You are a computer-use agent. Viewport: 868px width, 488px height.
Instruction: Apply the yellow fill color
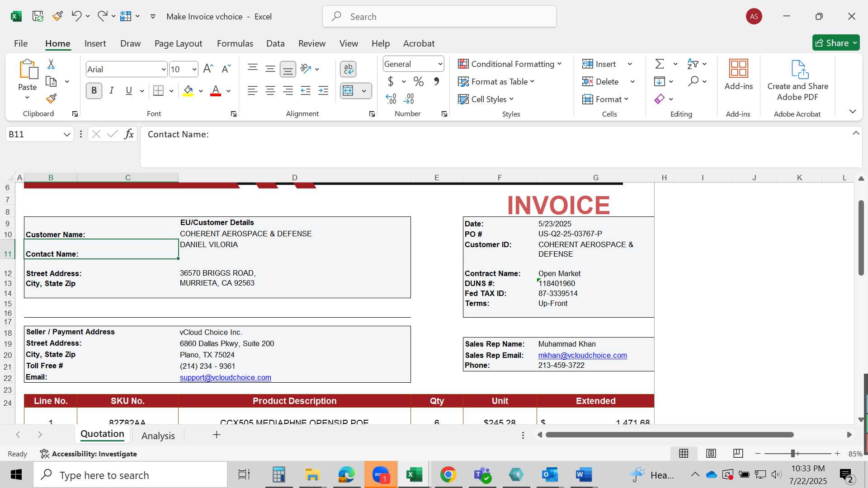pyautogui.click(x=188, y=91)
